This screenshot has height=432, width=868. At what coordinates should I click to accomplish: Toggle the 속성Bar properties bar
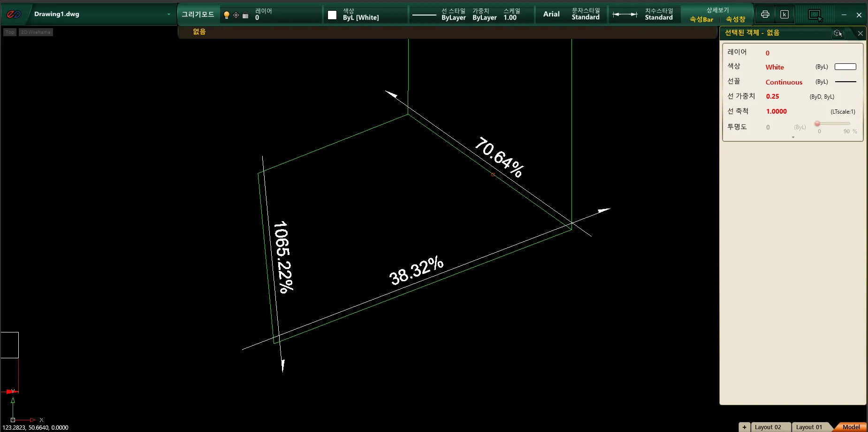coord(701,19)
